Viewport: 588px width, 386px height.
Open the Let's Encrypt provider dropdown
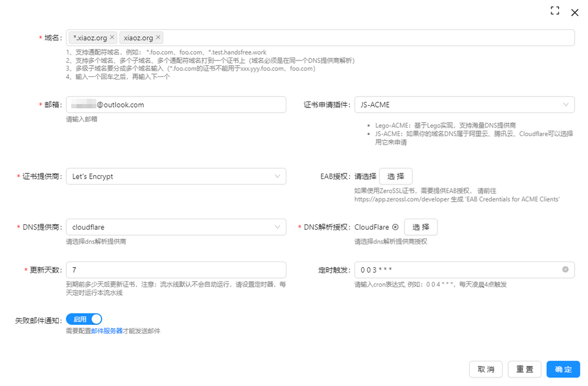176,176
